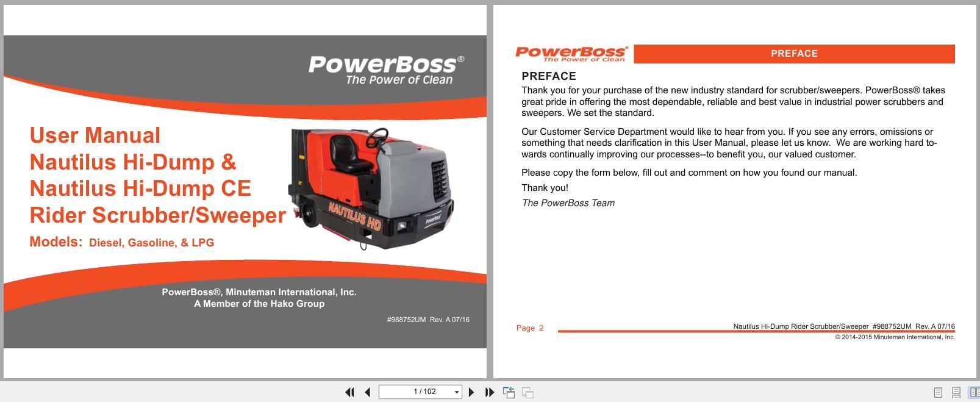This screenshot has height=402, width=980.
Task: Click the PowerBoss logo on preface page
Action: 571,54
